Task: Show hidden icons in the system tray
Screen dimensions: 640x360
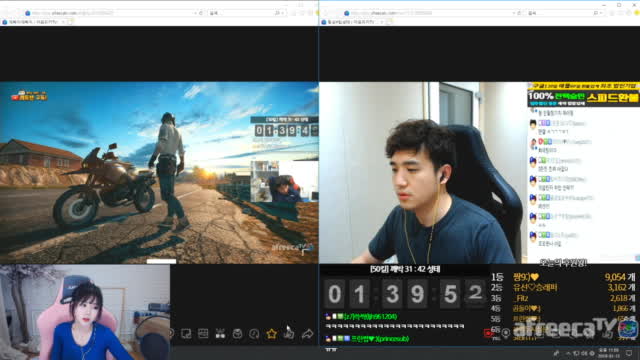Action: pos(568,353)
